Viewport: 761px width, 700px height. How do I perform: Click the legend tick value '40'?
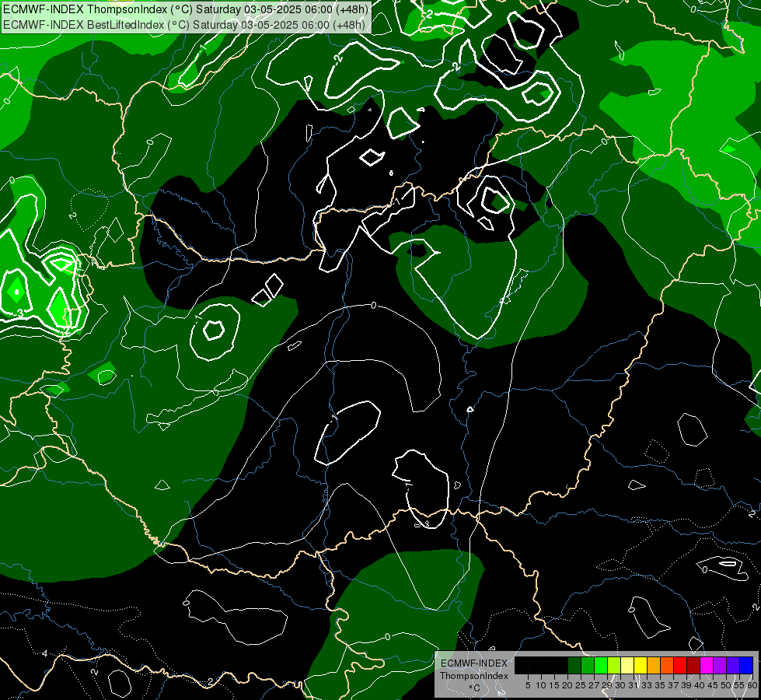click(x=700, y=685)
